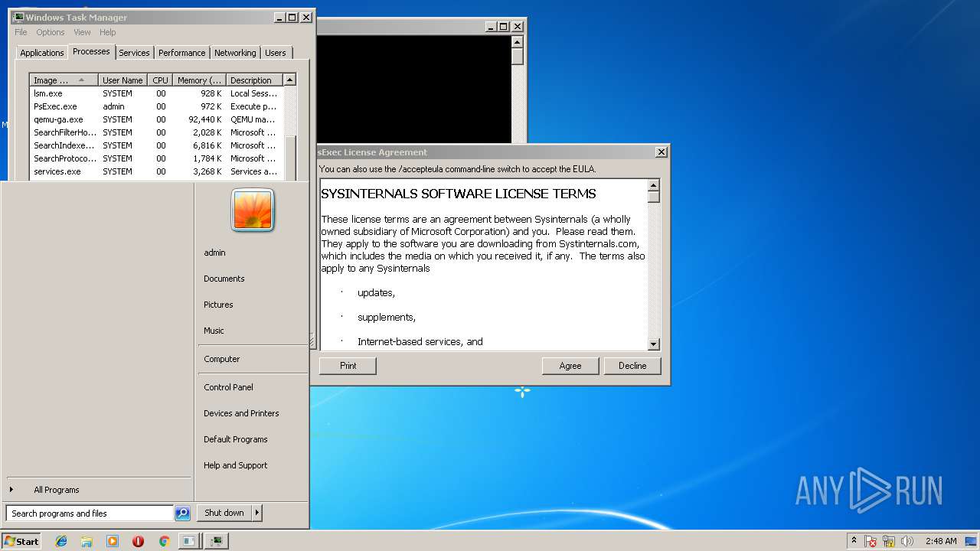Viewport: 980px width, 551px height.
Task: Select the SearchProtoco... process row
Action: (156, 158)
